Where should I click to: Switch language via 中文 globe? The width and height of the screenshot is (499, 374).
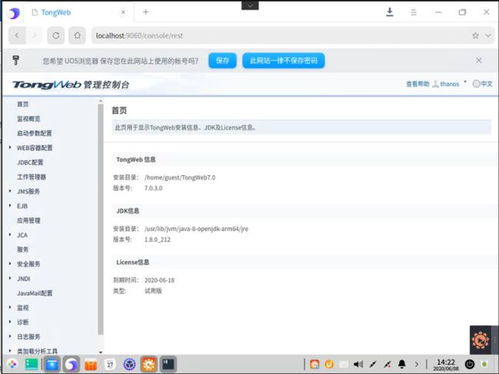point(482,84)
